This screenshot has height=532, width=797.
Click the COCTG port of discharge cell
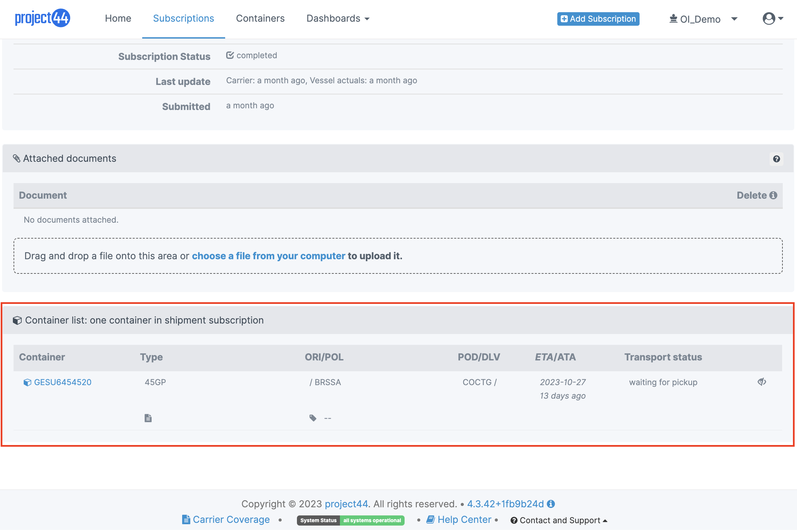pyautogui.click(x=479, y=382)
